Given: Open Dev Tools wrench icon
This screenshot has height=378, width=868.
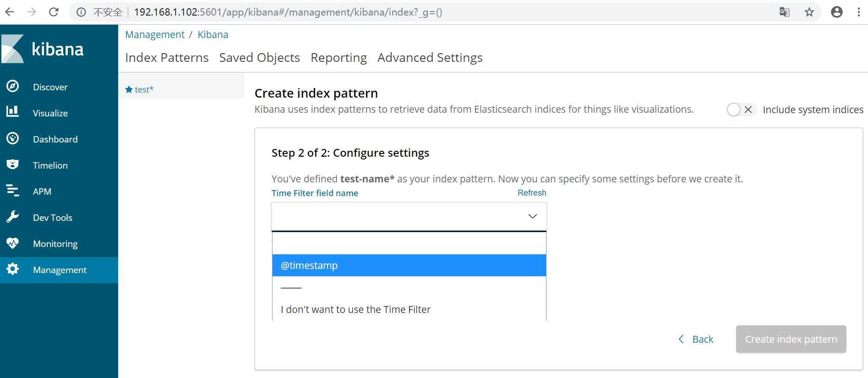Looking at the screenshot, I should point(13,217).
